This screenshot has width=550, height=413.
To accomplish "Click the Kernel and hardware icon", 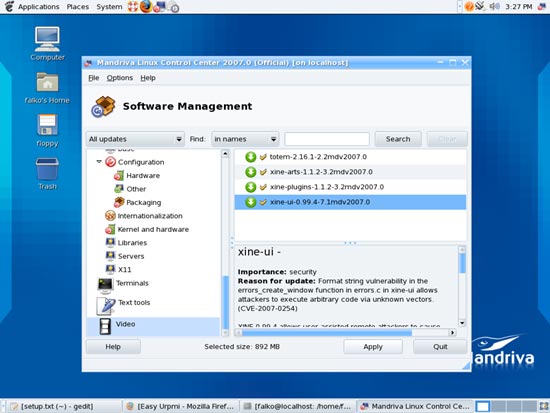I will click(x=110, y=229).
